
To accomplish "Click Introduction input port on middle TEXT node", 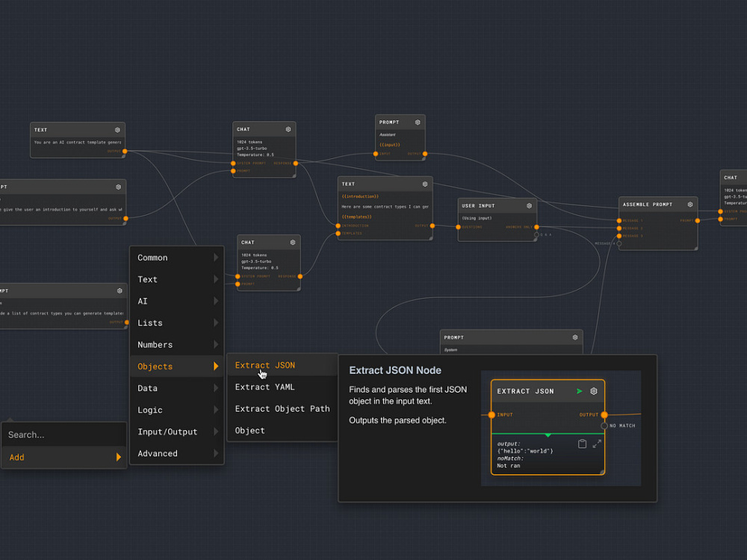I will (x=338, y=225).
